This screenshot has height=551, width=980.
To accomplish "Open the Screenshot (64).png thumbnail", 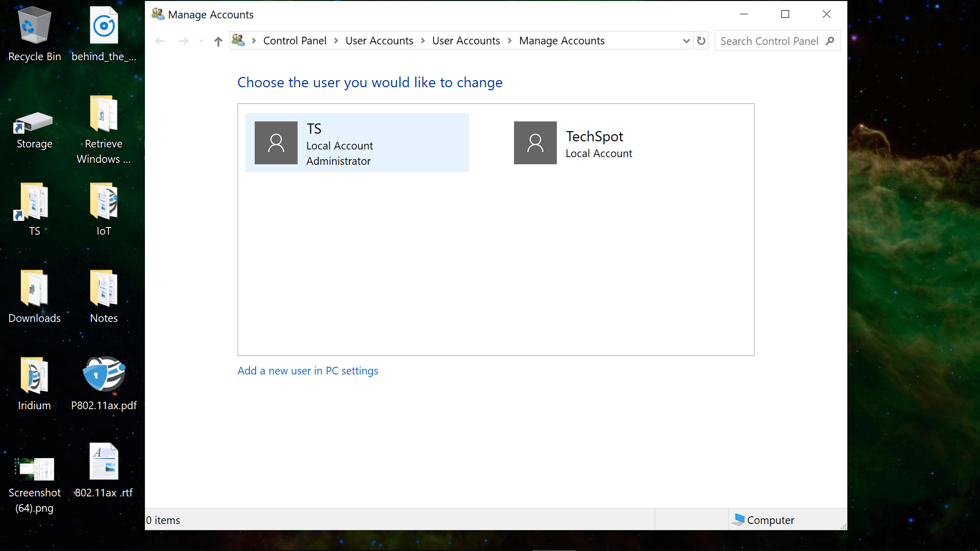I will (x=34, y=468).
